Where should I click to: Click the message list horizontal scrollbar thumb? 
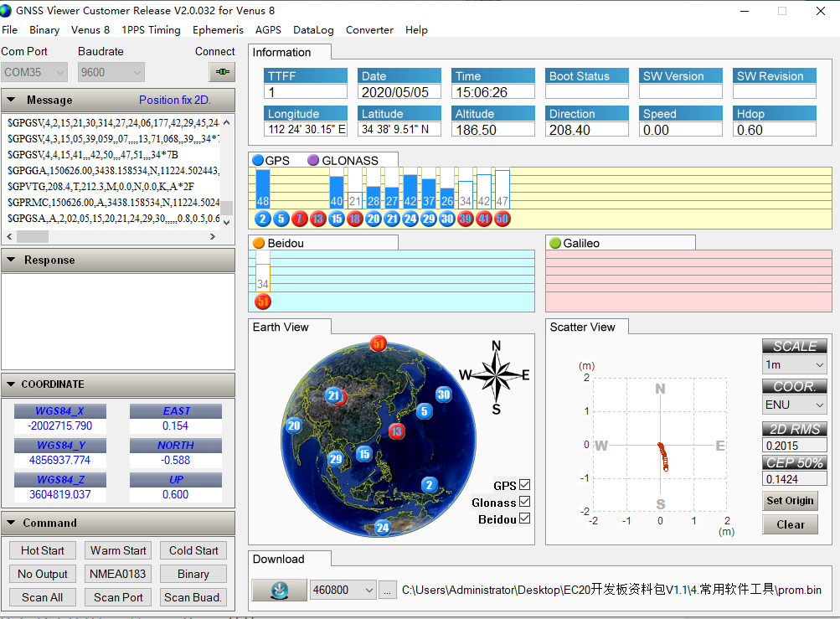[x=33, y=236]
